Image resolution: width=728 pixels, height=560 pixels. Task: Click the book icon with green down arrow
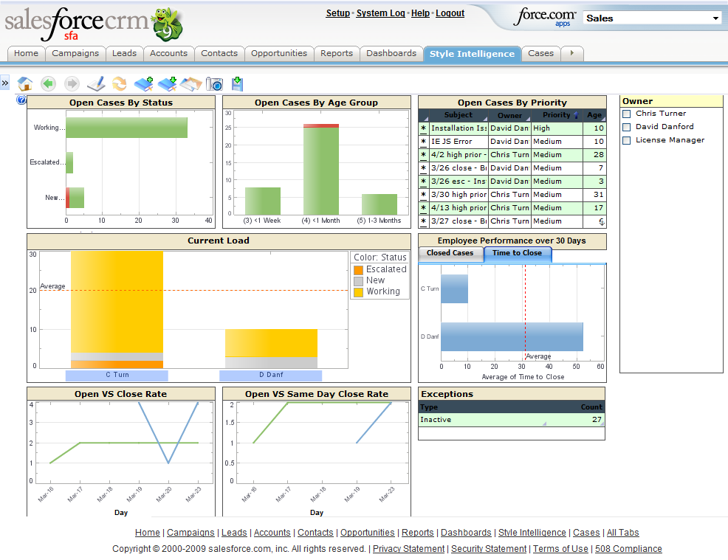167,84
